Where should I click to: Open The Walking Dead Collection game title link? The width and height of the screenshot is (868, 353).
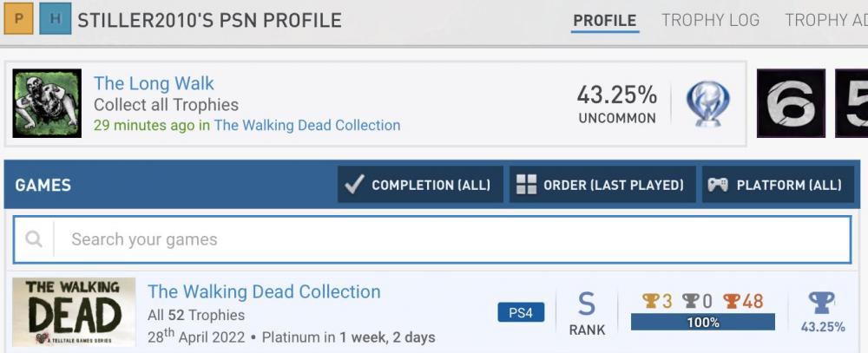[264, 291]
